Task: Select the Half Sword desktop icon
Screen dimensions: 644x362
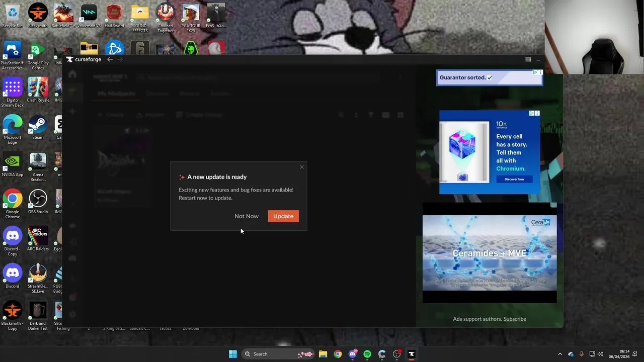Action: click(114, 16)
